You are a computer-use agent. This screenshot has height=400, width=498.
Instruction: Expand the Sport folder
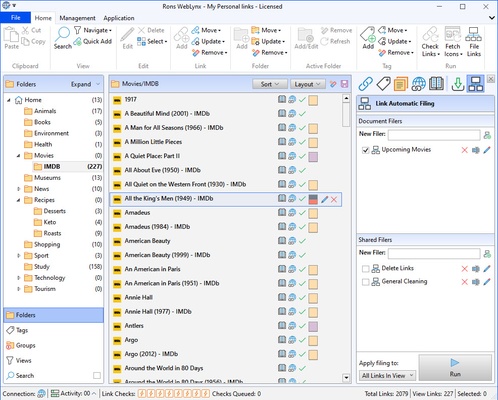click(19, 256)
